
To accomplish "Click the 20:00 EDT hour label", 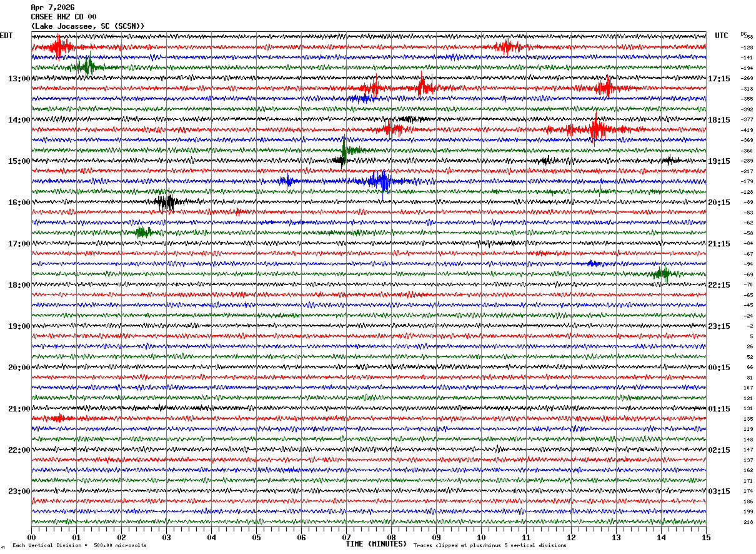I will 19,368.
